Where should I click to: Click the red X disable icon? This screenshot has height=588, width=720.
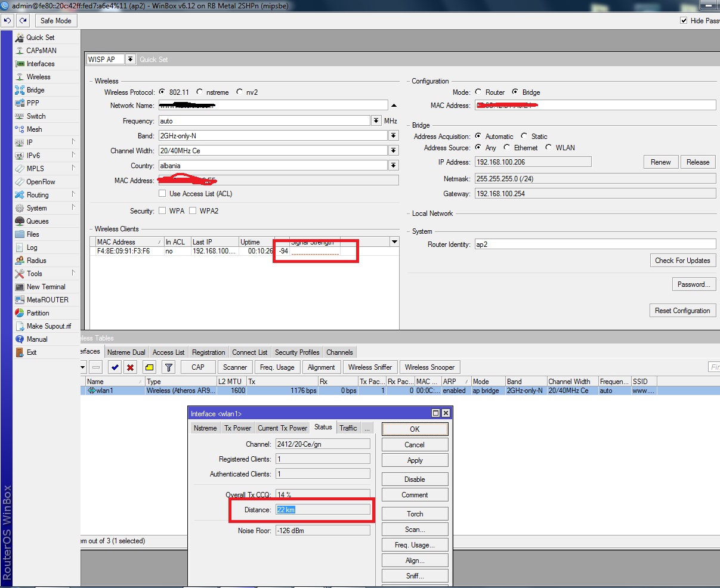click(131, 367)
